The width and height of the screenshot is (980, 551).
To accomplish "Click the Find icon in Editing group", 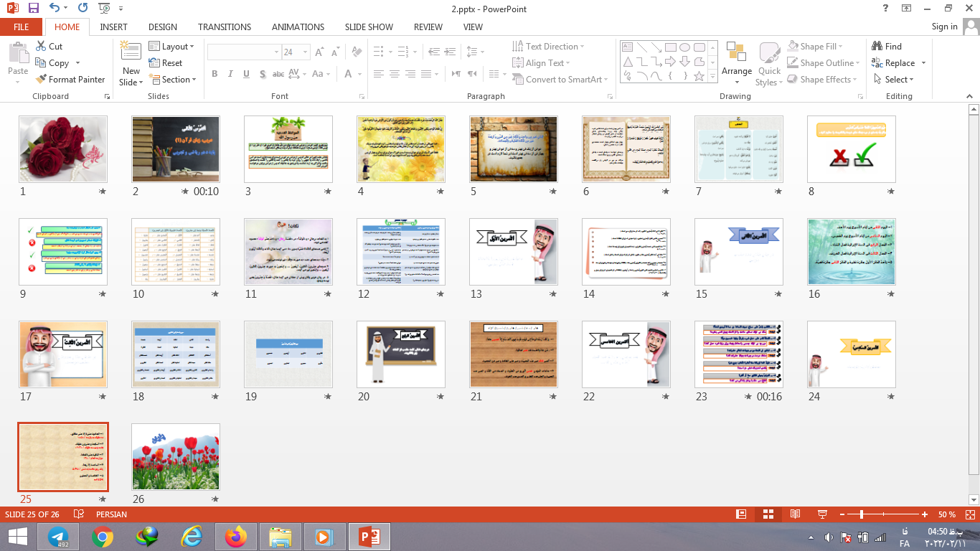I will pyautogui.click(x=887, y=47).
